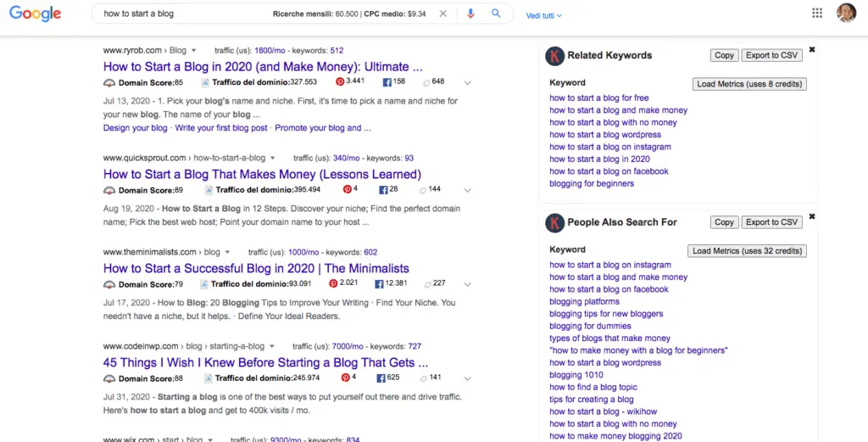Click Domain Score gauge icon for quicksprout.com
Image resolution: width=868 pixels, height=442 pixels.
[x=109, y=190]
